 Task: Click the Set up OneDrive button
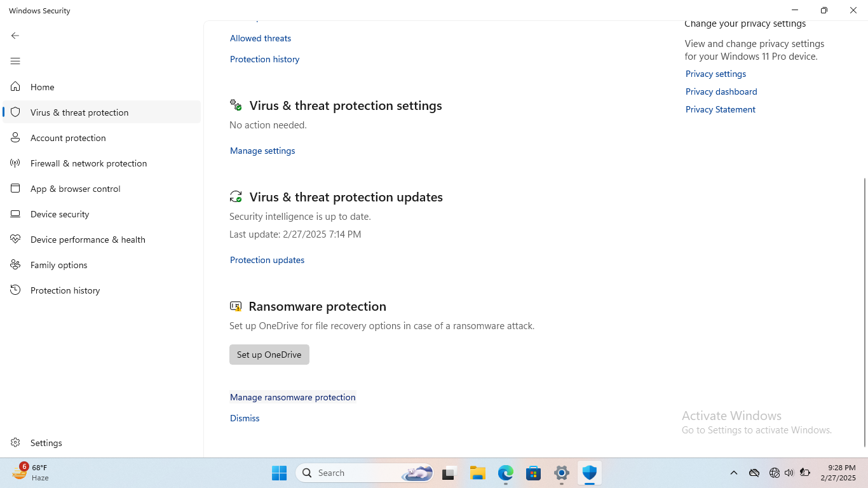[269, 355]
